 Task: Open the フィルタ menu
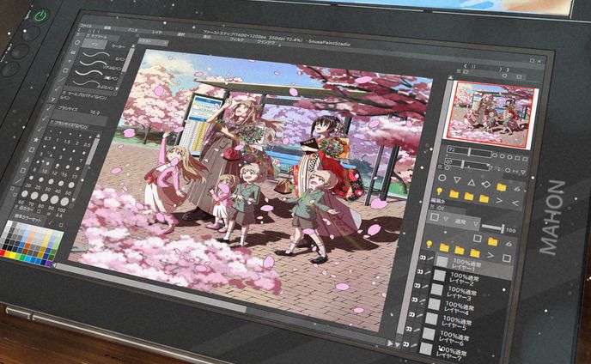point(237,39)
